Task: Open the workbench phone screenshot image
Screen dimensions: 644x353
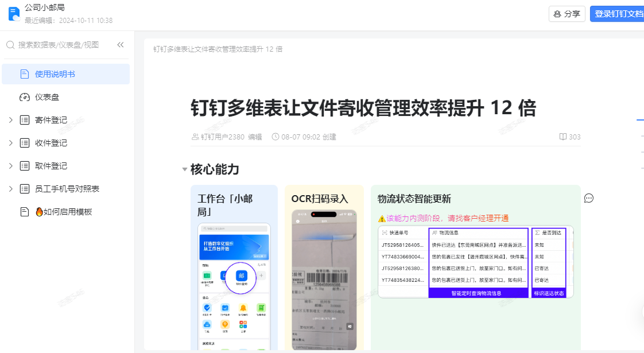Action: tap(234, 286)
